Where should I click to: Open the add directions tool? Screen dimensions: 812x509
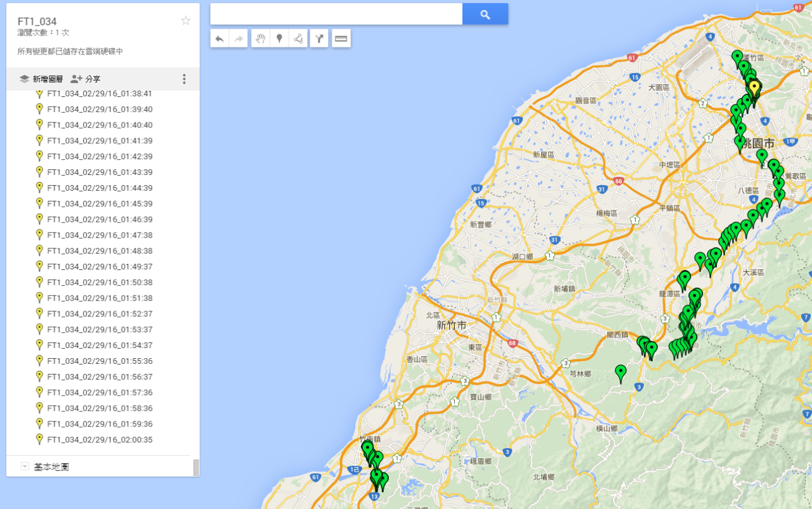[319, 39]
